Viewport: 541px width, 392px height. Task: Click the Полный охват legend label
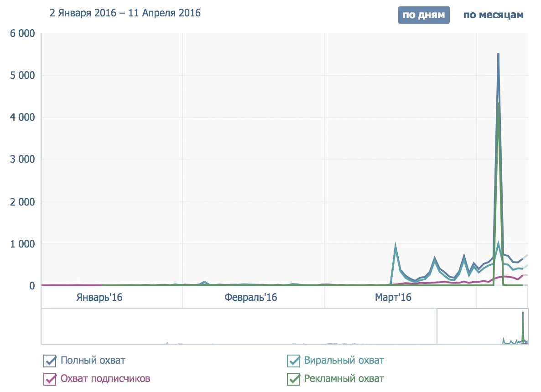tap(93, 361)
